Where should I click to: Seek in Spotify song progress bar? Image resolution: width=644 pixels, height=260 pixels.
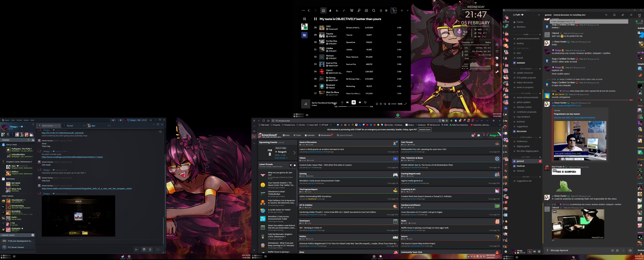[354, 107]
